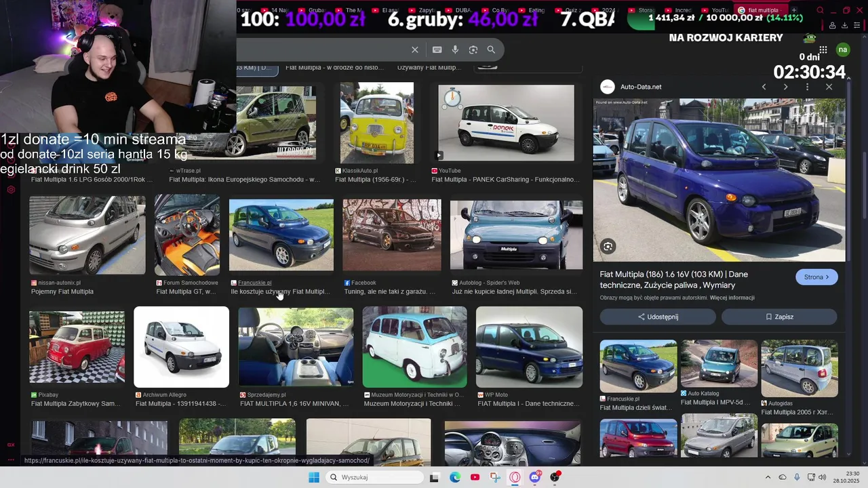868x488 pixels.
Task: Switch to Opera GX on the taskbar
Action: (515, 477)
